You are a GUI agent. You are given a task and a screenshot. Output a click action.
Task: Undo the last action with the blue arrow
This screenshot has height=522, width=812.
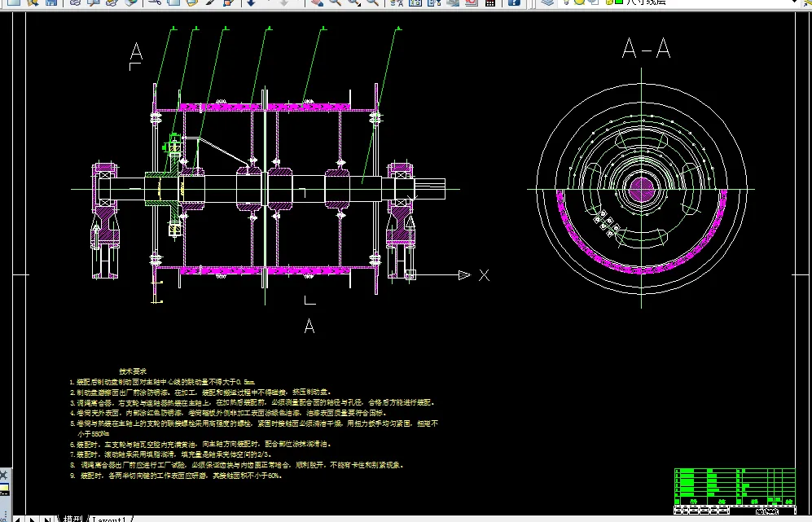pyautogui.click(x=251, y=2)
